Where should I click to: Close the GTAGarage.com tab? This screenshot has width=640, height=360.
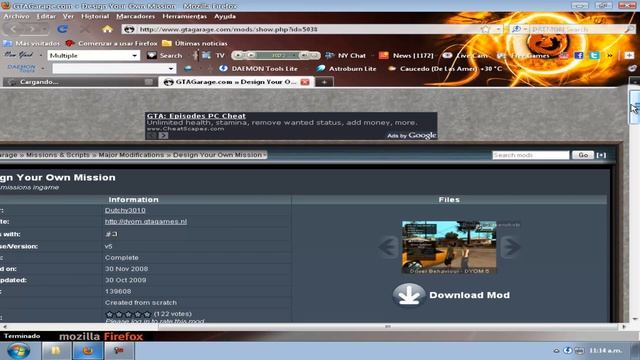(305, 82)
